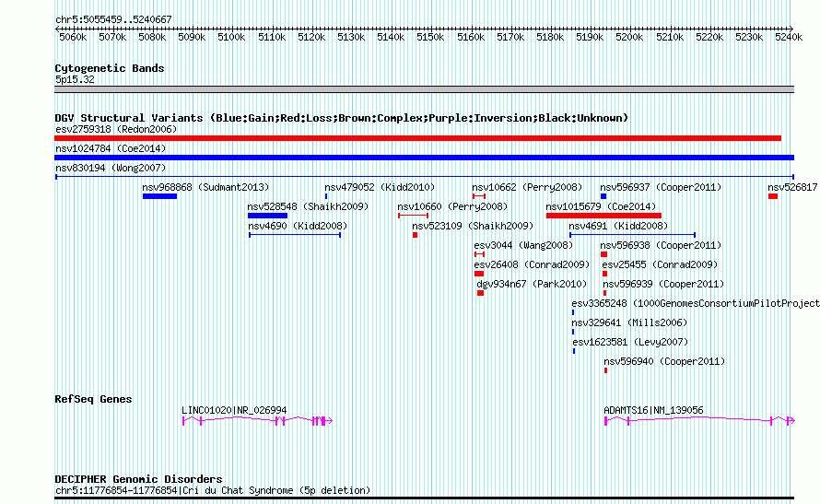Click the DECIPHER black disorder bar
Image resolution: width=820 pixels, height=504 pixels.
coord(424,498)
